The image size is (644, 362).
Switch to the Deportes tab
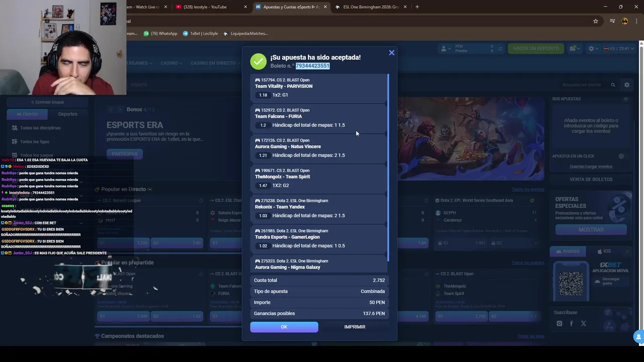[x=68, y=114]
